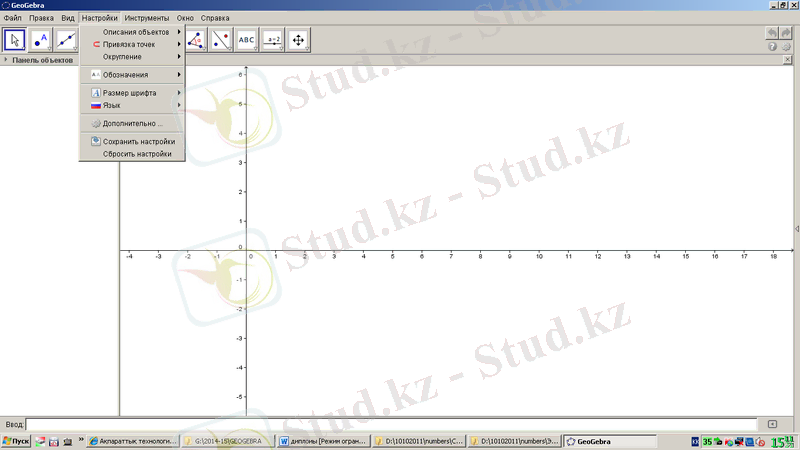Click the taskbar clock
Image resolution: width=800 pixels, height=450 pixels.
click(783, 442)
